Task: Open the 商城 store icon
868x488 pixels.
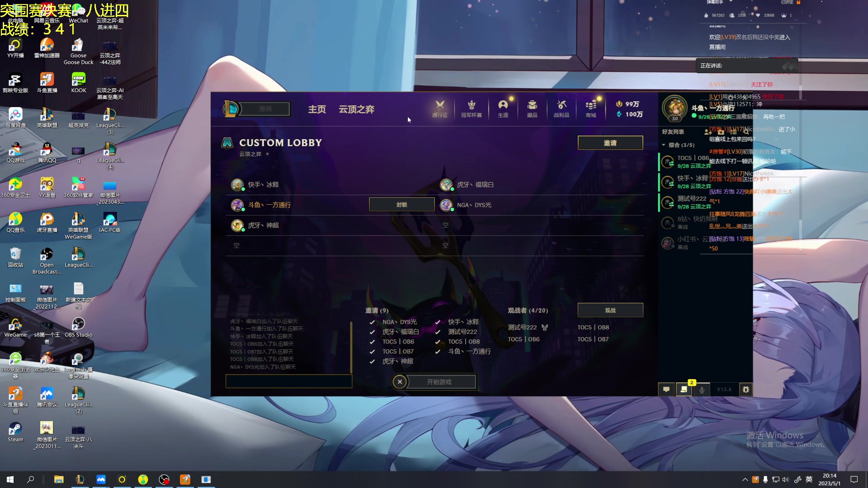Action: click(x=591, y=108)
